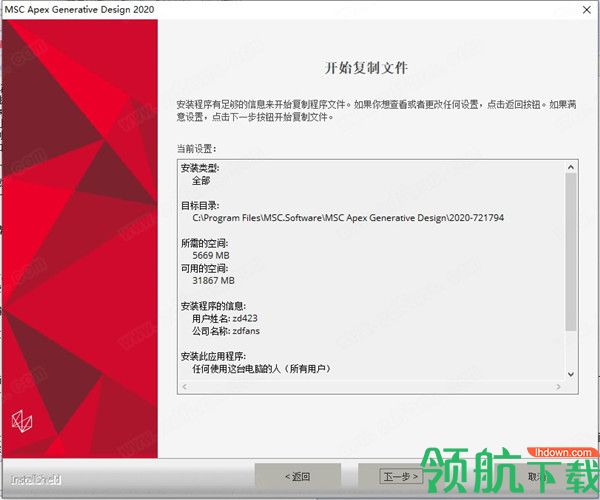This screenshot has width=600, height=500.
Task: Click the 返回 (Back) button
Action: [x=298, y=476]
